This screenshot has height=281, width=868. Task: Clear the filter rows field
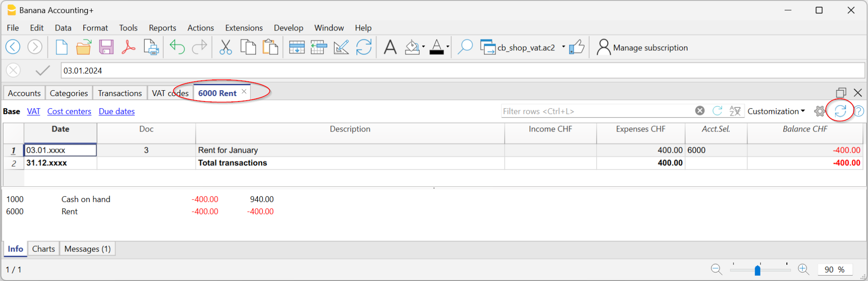(x=699, y=111)
